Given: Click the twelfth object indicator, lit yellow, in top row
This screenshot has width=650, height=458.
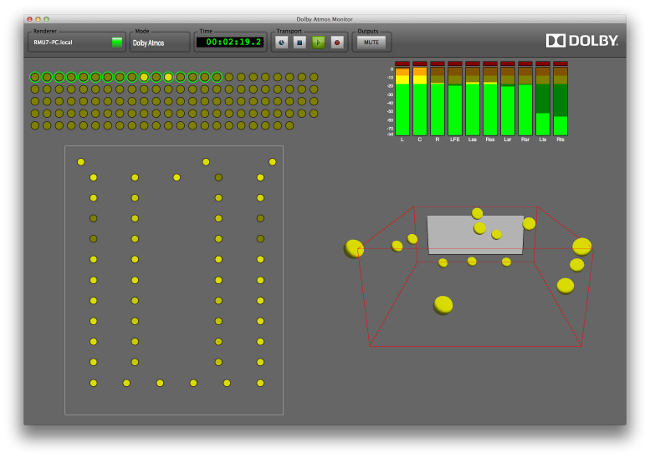Looking at the screenshot, I should (168, 77).
